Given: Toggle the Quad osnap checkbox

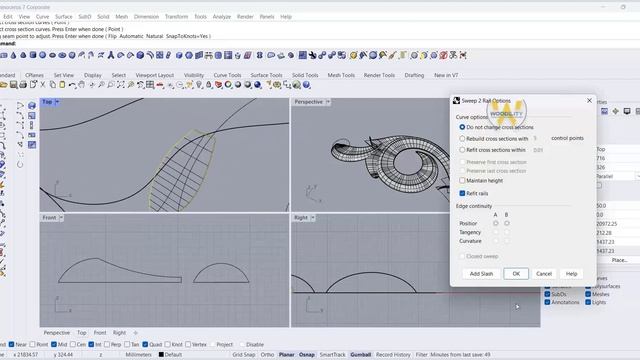Looking at the screenshot, I should [x=145, y=344].
